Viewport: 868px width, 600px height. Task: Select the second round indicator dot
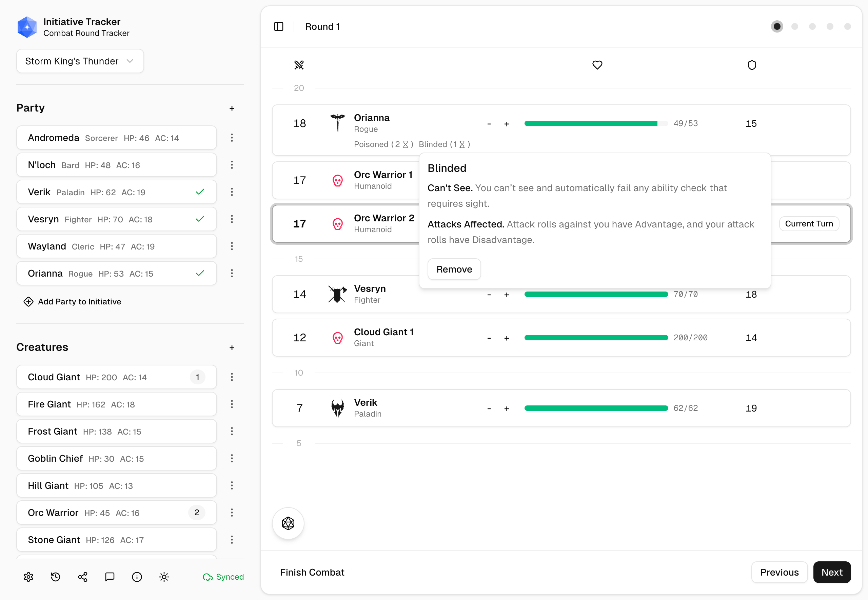tap(795, 26)
